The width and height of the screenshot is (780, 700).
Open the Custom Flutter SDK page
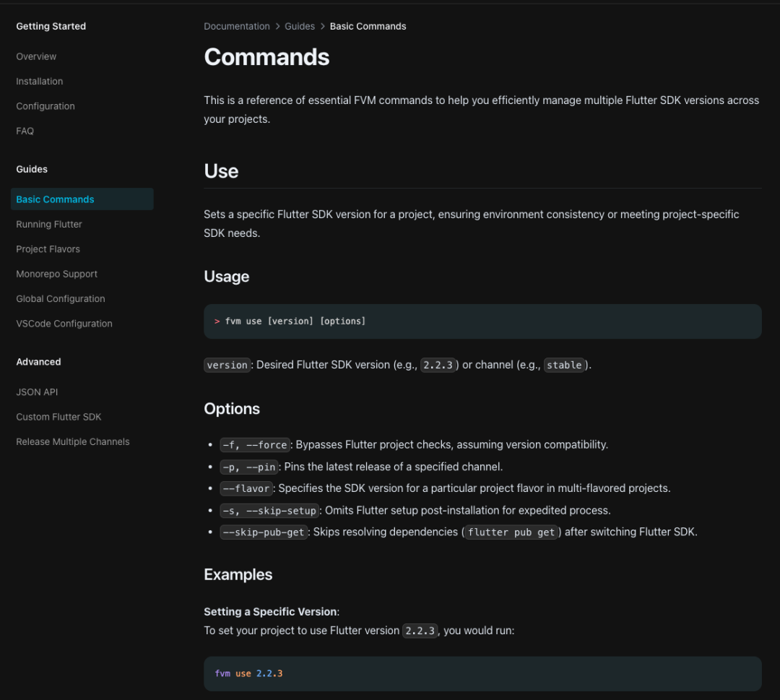(58, 417)
